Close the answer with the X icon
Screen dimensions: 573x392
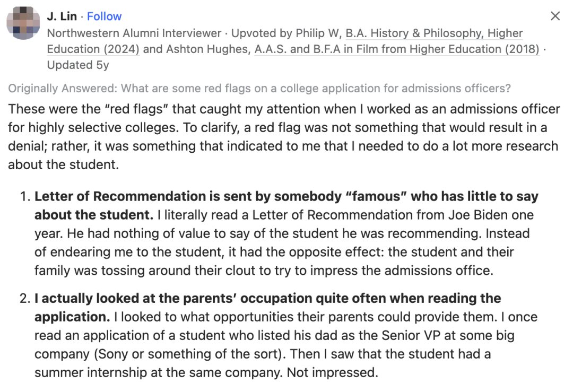(x=555, y=16)
